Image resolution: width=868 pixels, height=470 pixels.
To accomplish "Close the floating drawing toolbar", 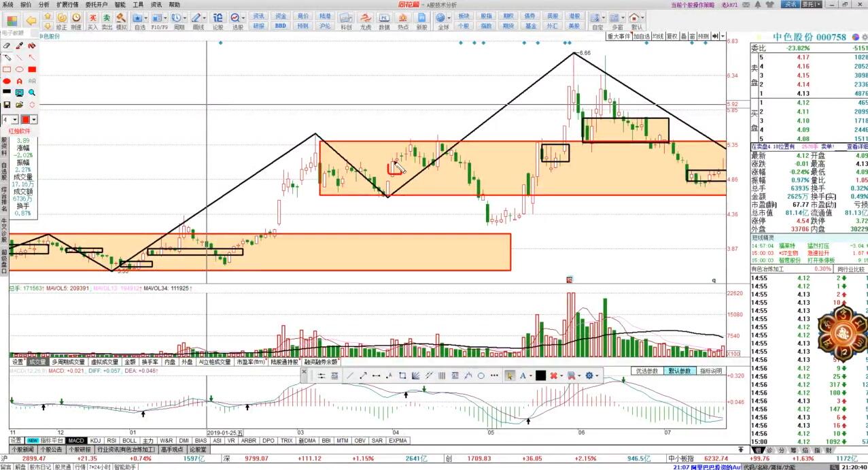I will point(304,371).
